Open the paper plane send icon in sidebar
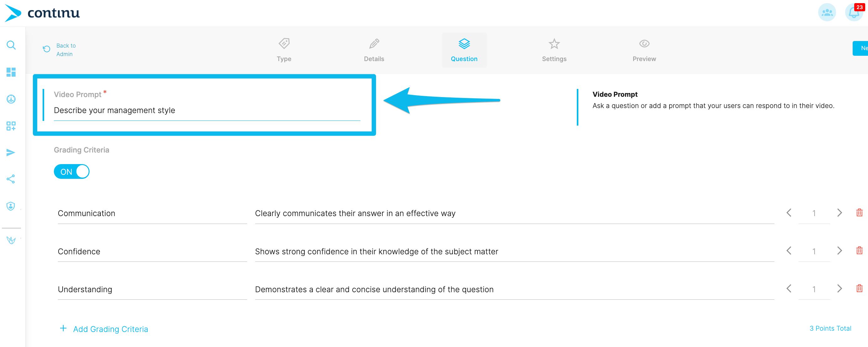 (x=11, y=152)
